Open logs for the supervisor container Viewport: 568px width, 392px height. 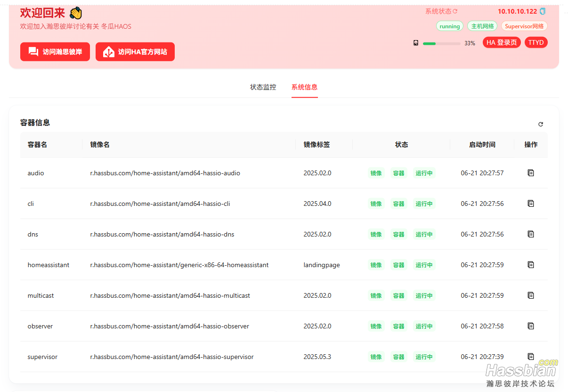coord(531,357)
